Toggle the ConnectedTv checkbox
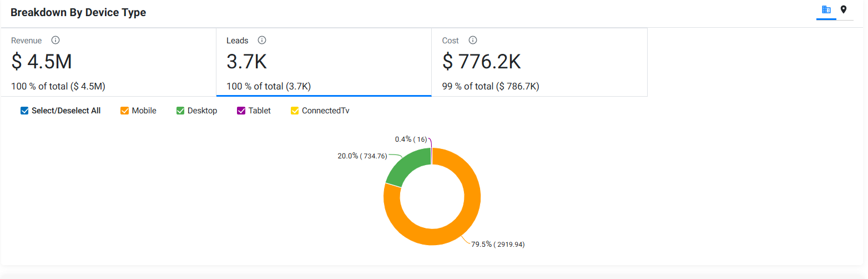 pyautogui.click(x=295, y=111)
